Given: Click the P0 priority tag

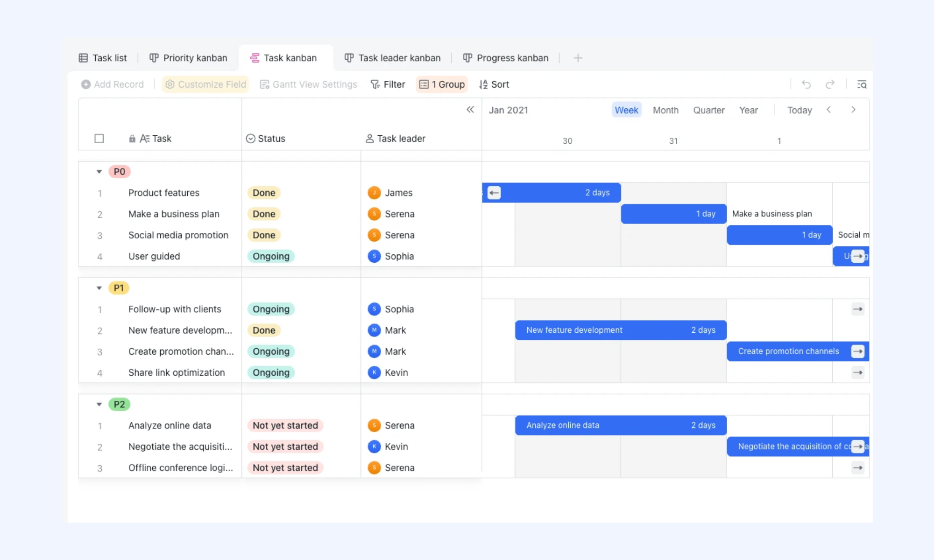Looking at the screenshot, I should point(120,172).
